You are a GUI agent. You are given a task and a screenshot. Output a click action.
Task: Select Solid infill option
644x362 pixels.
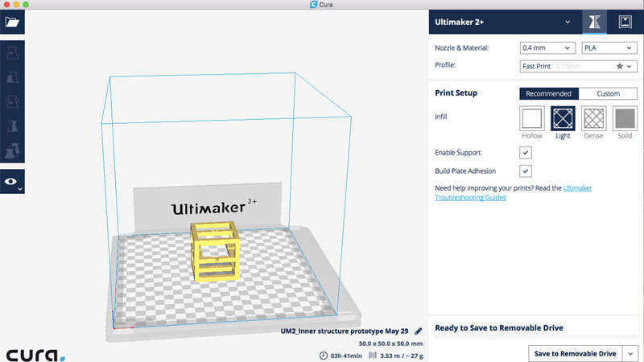pyautogui.click(x=625, y=118)
